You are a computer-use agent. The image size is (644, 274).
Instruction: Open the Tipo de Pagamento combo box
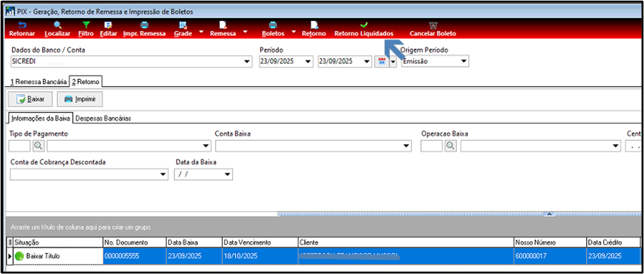coord(129,146)
